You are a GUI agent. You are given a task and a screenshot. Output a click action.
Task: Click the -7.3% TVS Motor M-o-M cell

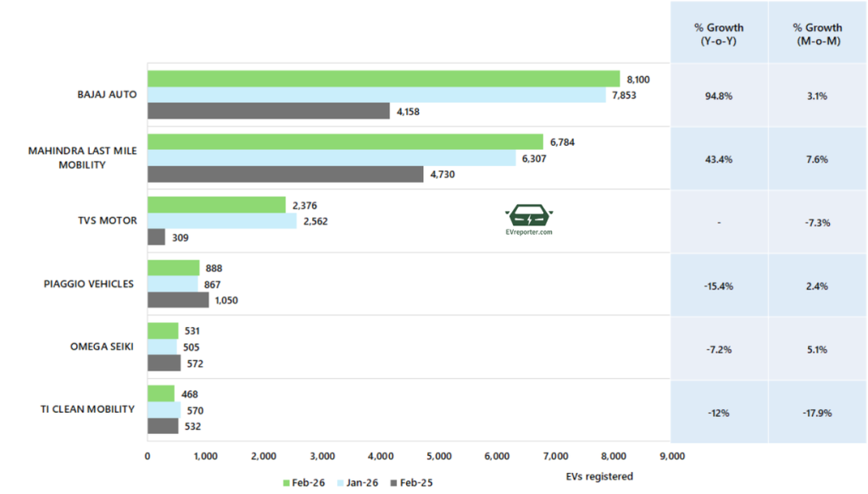click(819, 222)
